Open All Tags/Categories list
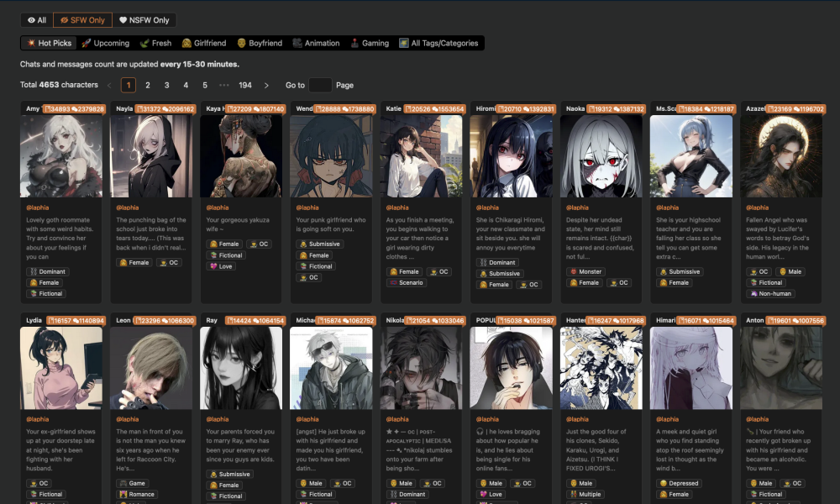Image resolution: width=840 pixels, height=504 pixels. (x=438, y=44)
